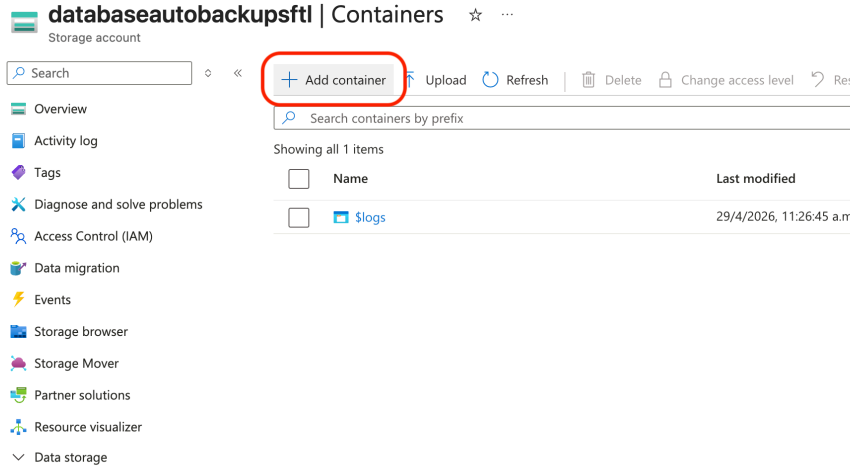This screenshot has width=850, height=468.
Task: Click the Events lightning bolt icon
Action: tap(18, 299)
